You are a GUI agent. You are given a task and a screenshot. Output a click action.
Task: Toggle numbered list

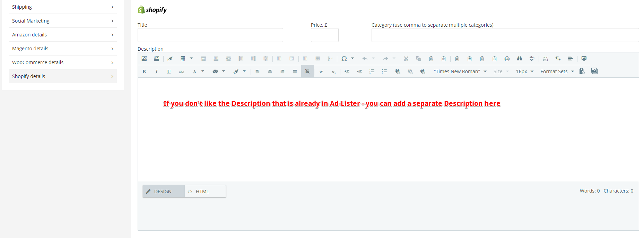372,71
